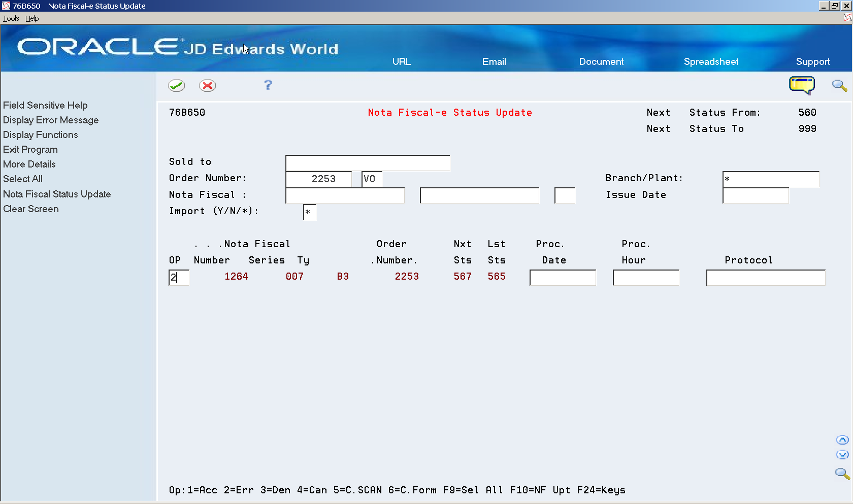The height and width of the screenshot is (504, 853).
Task: Focus the Branch/Plant input field
Action: point(771,179)
